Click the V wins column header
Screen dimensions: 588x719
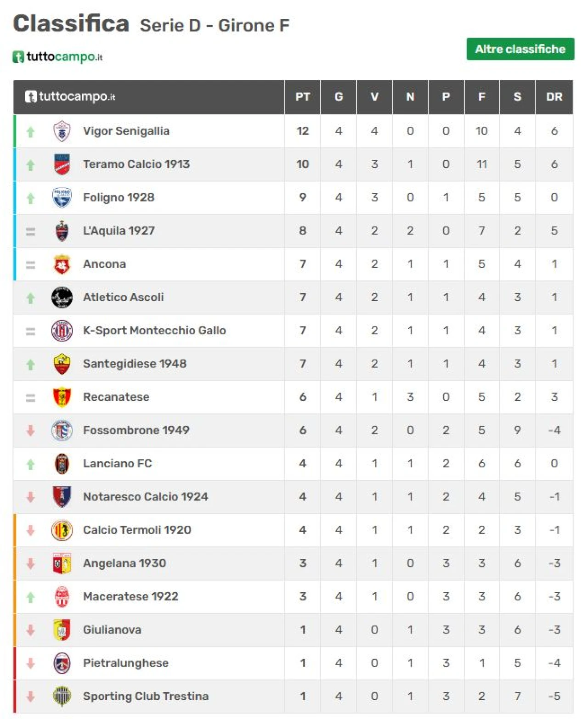(x=374, y=97)
